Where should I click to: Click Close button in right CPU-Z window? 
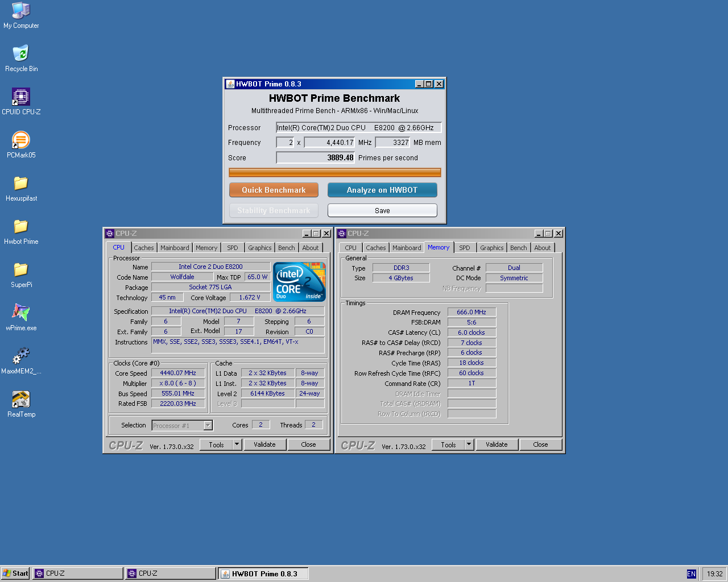pos(541,444)
